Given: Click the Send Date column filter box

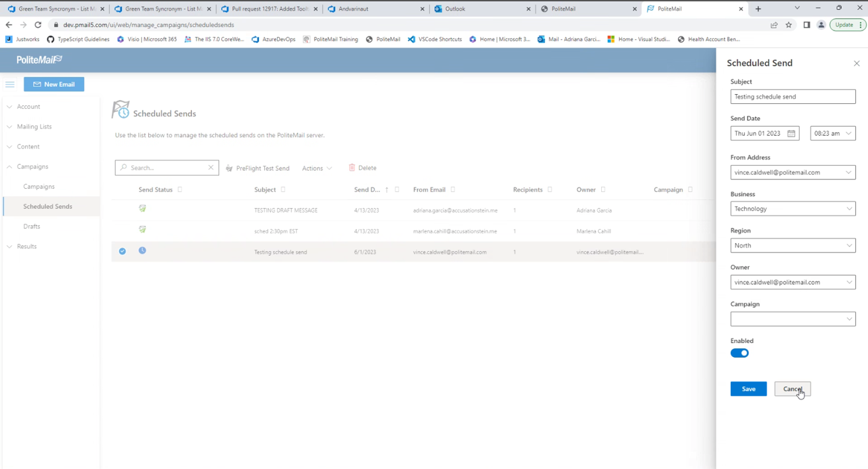Looking at the screenshot, I should pos(397,189).
